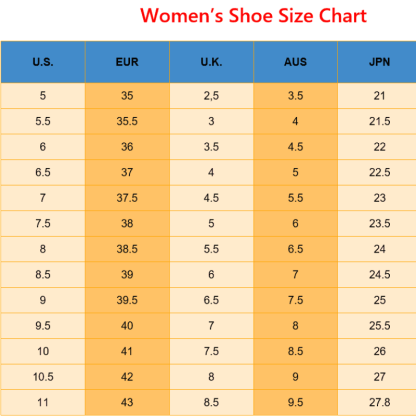Click the U.S. size 10.5 cell

point(43,377)
